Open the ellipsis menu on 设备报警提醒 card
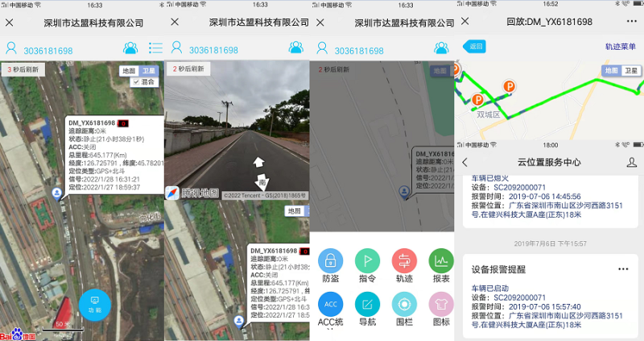The image size is (644, 341). pyautogui.click(x=623, y=269)
